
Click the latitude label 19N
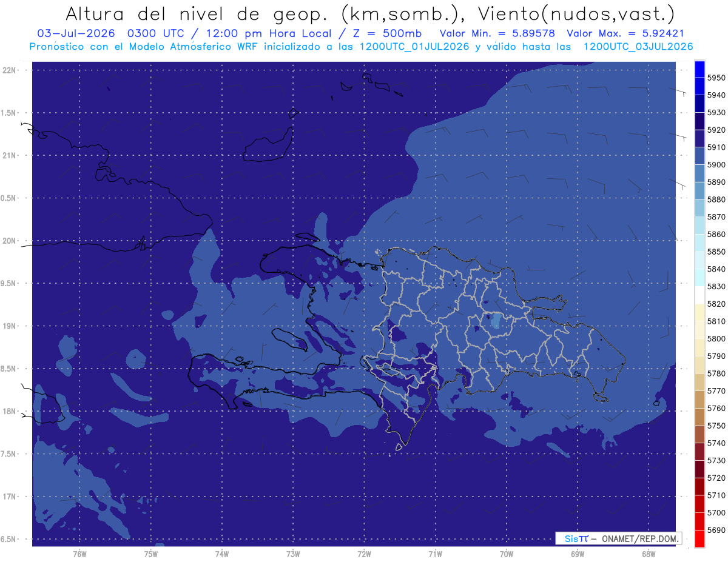pos(10,326)
